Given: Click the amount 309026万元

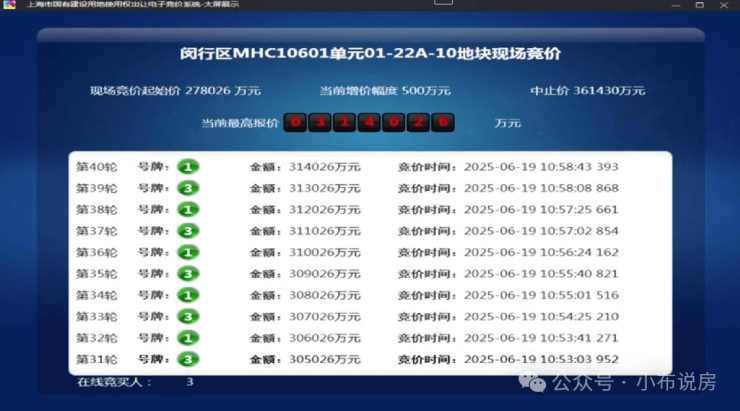Looking at the screenshot, I should (325, 274).
